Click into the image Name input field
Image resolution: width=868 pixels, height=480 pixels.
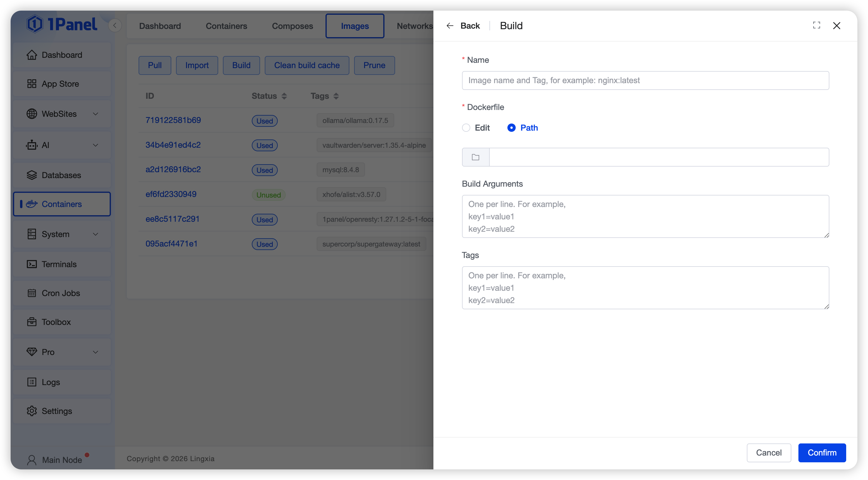click(x=645, y=80)
